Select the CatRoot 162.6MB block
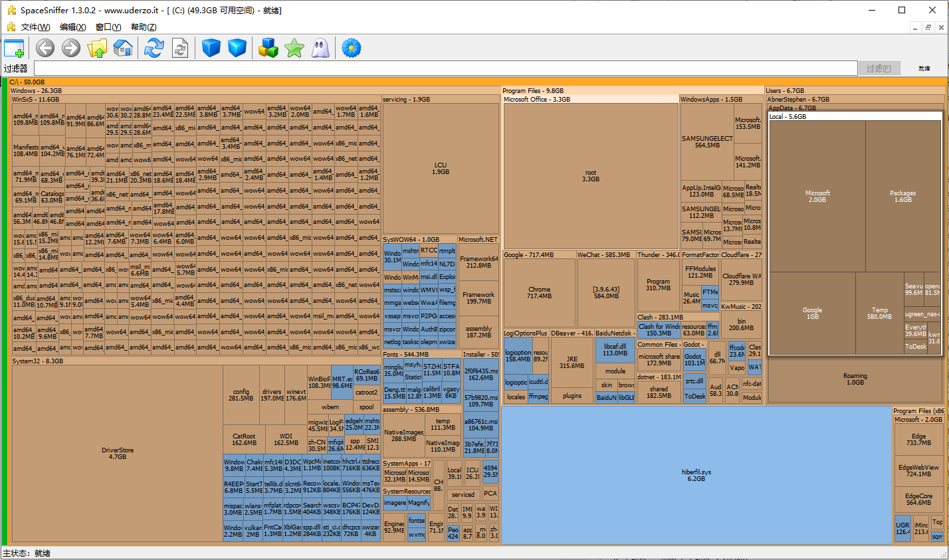The height and width of the screenshot is (560, 949). tap(244, 440)
